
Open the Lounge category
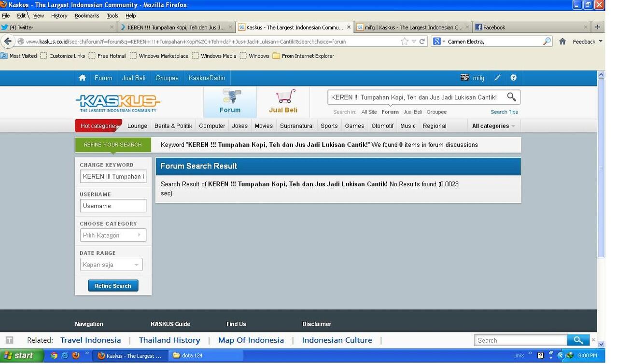pos(137,126)
